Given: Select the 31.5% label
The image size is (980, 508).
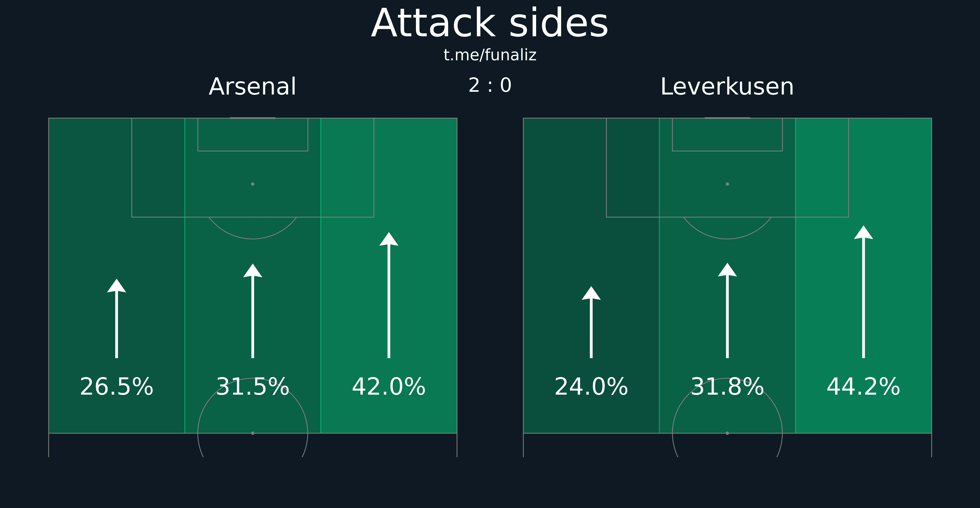Looking at the screenshot, I should 253,387.
